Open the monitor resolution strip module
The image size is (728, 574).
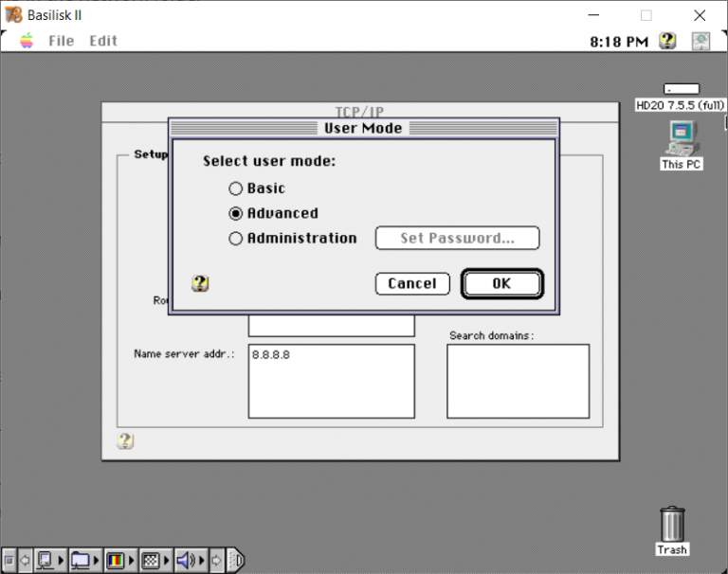coord(155,561)
